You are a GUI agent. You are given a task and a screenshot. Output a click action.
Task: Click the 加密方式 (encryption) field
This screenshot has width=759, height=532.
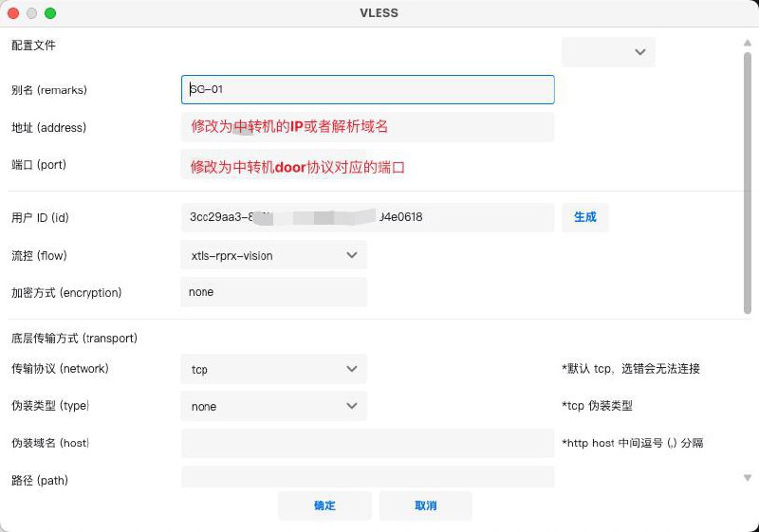point(273,292)
